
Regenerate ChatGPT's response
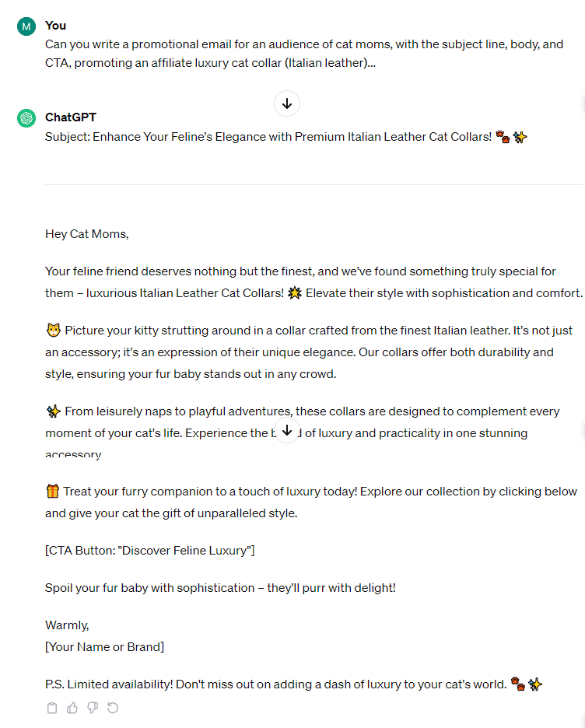click(111, 708)
